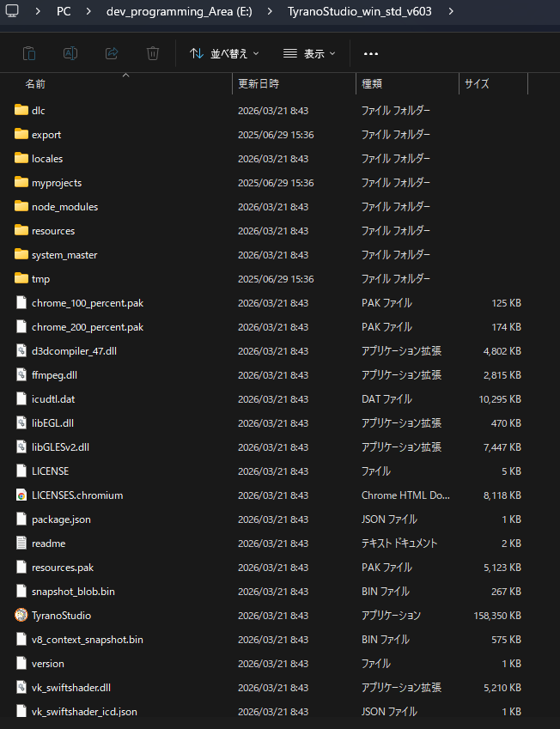This screenshot has width=560, height=729.
Task: Click the TyranoStudio application icon
Action: 21,616
